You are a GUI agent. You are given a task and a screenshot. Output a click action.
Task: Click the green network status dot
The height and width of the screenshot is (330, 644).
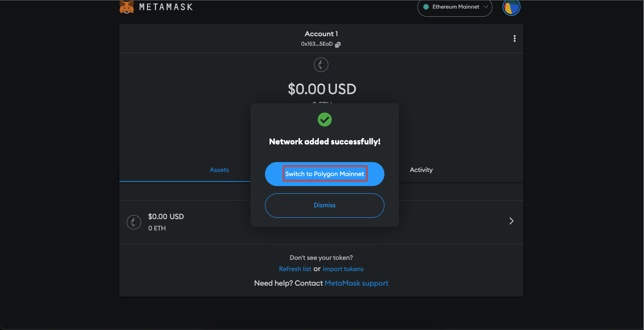426,7
